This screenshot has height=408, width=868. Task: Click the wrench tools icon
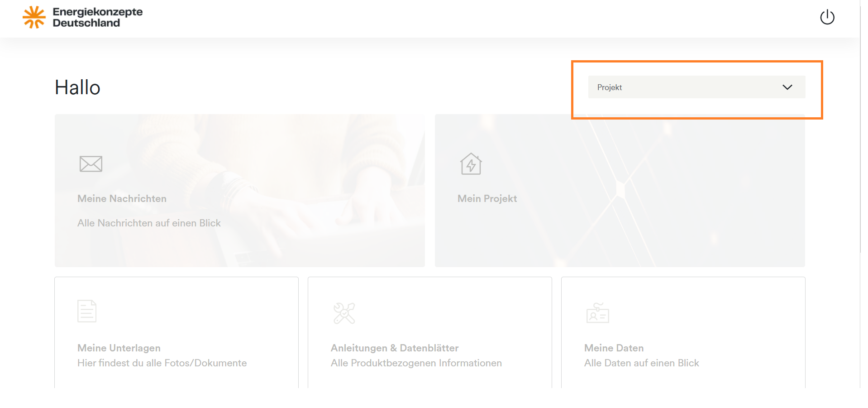tap(344, 313)
